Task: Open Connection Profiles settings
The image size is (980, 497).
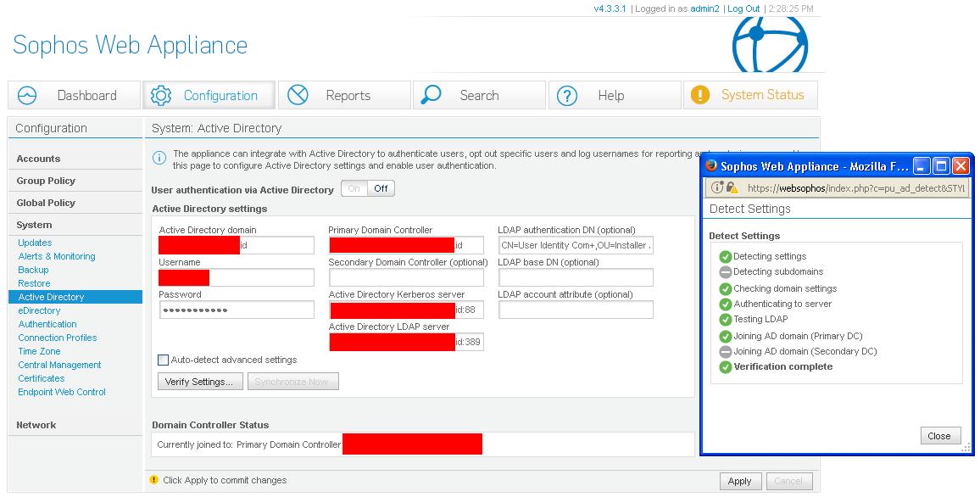Action: (x=58, y=338)
